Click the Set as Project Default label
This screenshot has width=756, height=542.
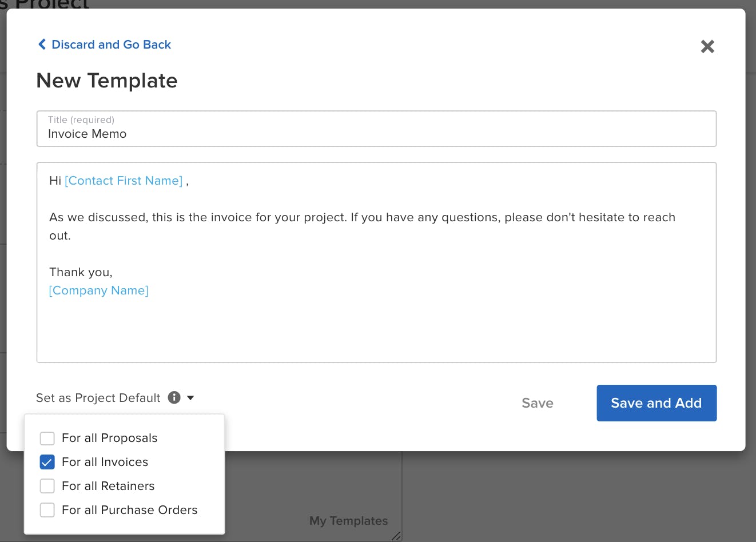click(x=98, y=397)
